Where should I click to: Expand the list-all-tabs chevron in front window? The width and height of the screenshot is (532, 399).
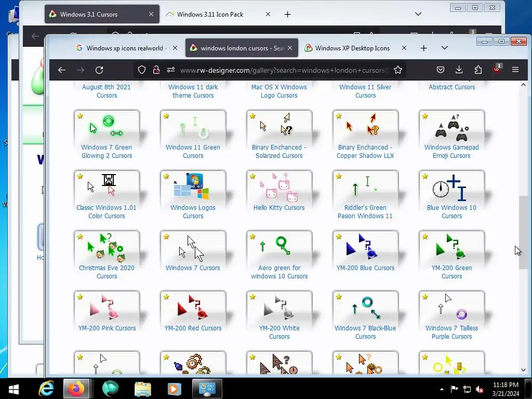coord(445,48)
